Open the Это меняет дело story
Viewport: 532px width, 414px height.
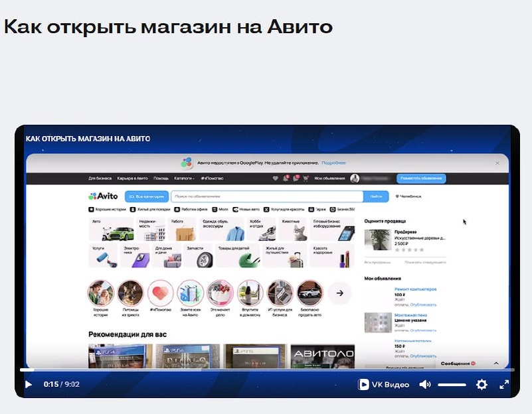[221, 293]
